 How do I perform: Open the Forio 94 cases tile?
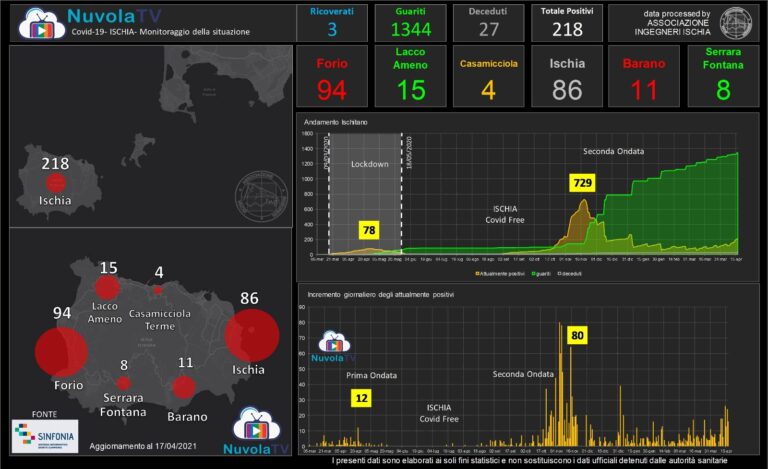pyautogui.click(x=332, y=77)
